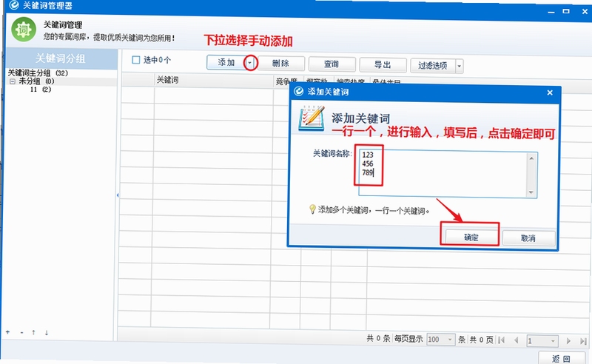Click the text area scrollbar up arrow
The height and width of the screenshot is (364, 592).
point(531,158)
